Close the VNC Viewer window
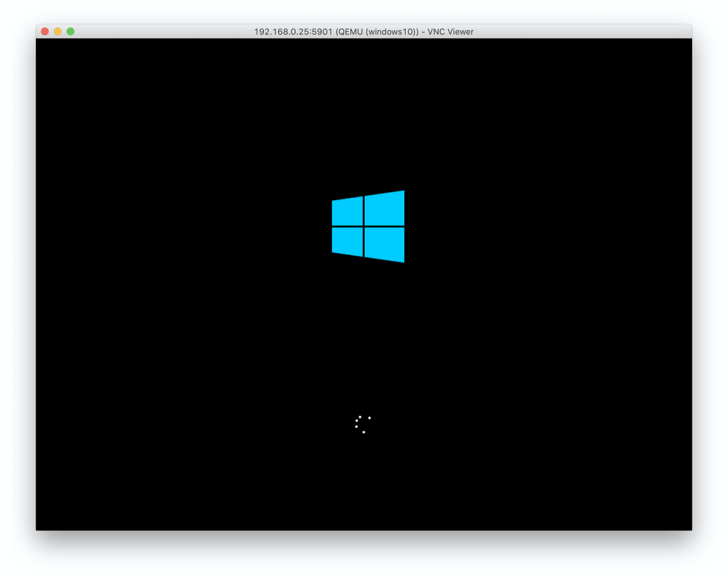Viewport: 728px width, 578px height. point(45,31)
